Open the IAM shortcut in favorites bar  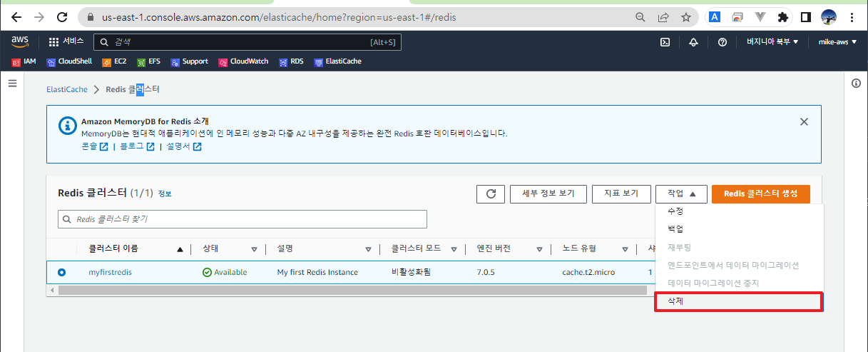(24, 61)
